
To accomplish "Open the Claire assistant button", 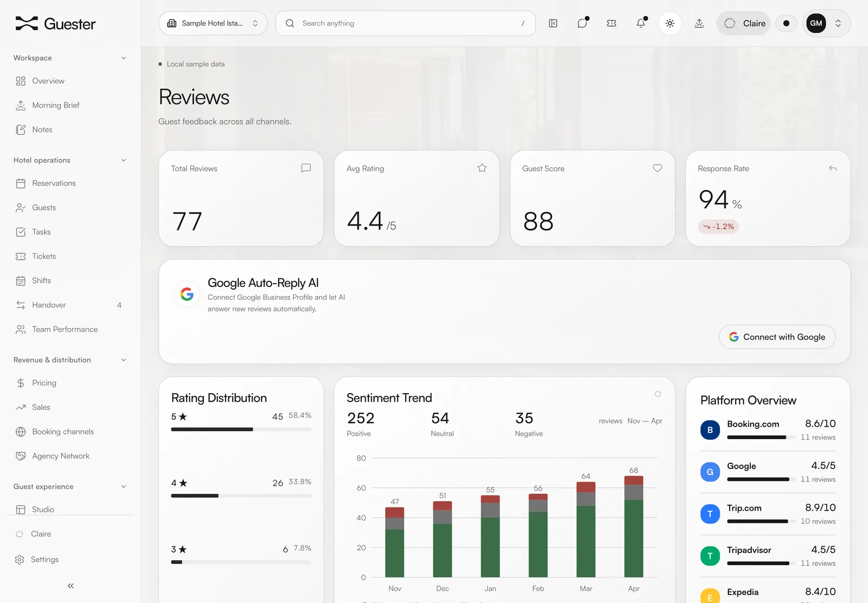I will pyautogui.click(x=744, y=23).
